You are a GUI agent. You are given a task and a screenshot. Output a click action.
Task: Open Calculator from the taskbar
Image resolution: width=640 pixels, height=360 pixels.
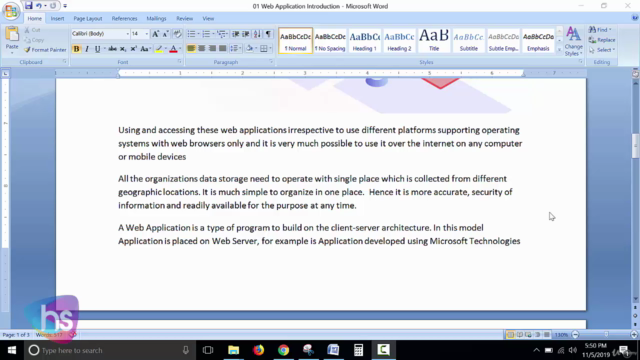[x=358, y=350]
